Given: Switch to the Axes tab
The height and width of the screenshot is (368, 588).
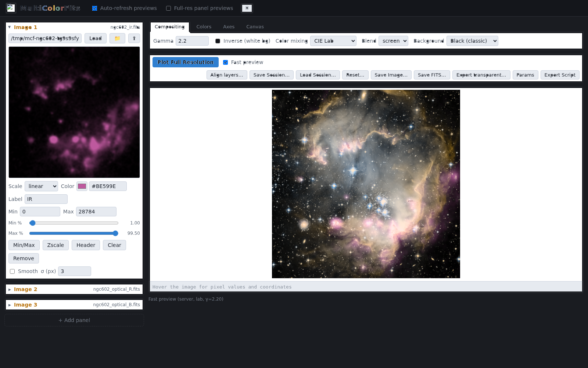Looking at the screenshot, I should click(229, 27).
